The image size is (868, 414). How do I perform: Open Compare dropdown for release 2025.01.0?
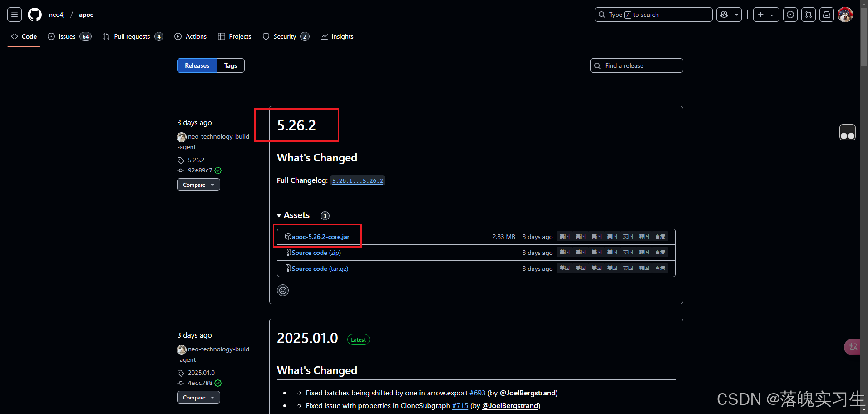[198, 397]
